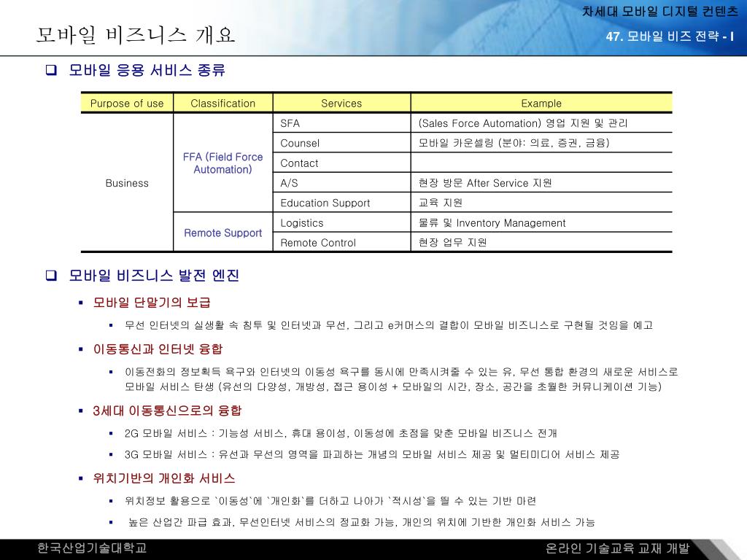
Task: Click the subheading 위치기반의 개인화 서비스
Action: point(164,478)
